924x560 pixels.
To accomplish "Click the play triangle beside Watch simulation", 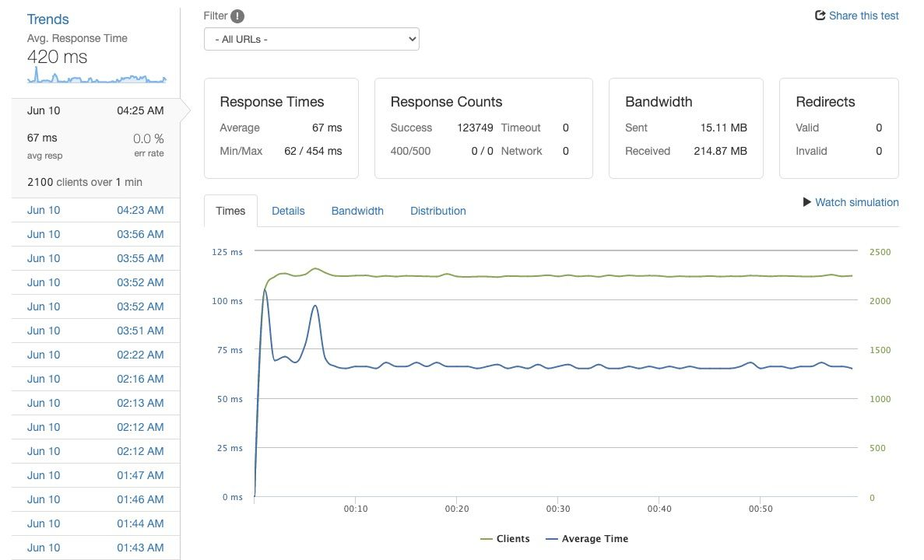I will point(806,202).
